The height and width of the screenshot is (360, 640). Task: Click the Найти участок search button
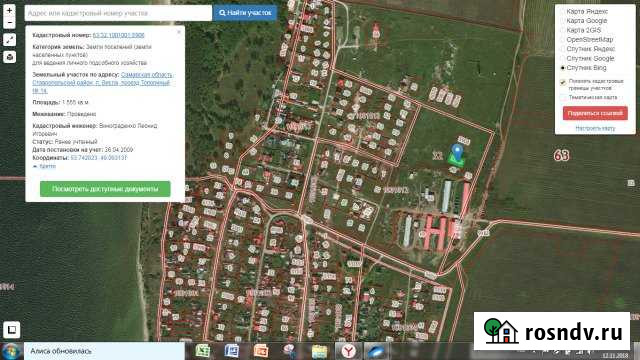pyautogui.click(x=245, y=13)
